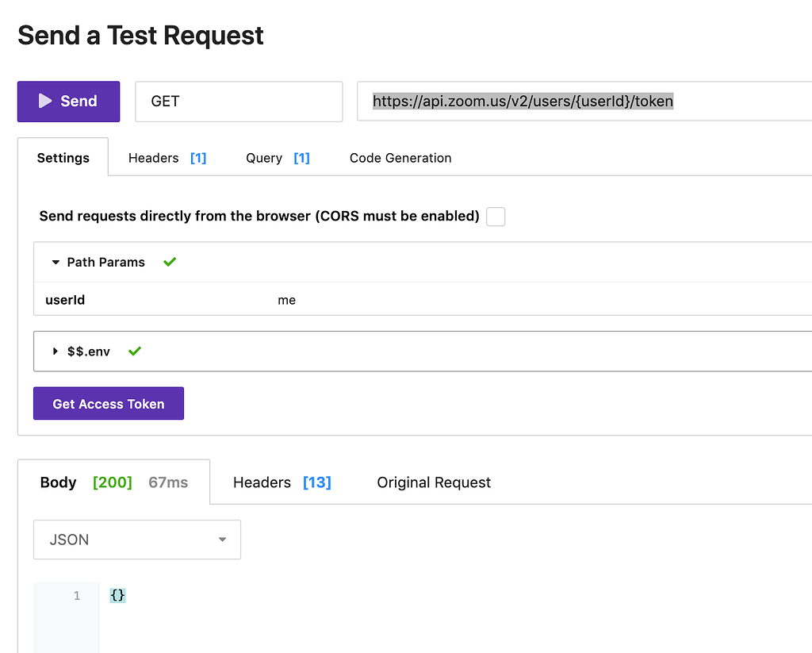Click the green checkmark next to $$.env

133,351
